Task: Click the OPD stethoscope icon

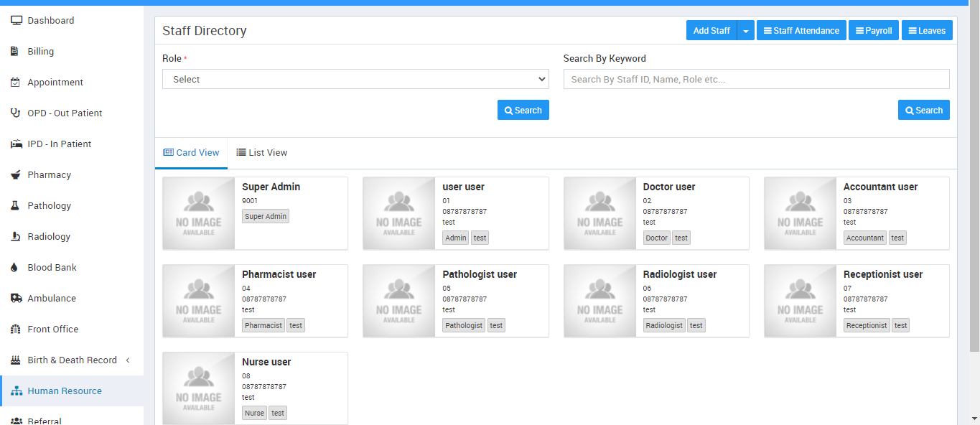Action: point(16,113)
